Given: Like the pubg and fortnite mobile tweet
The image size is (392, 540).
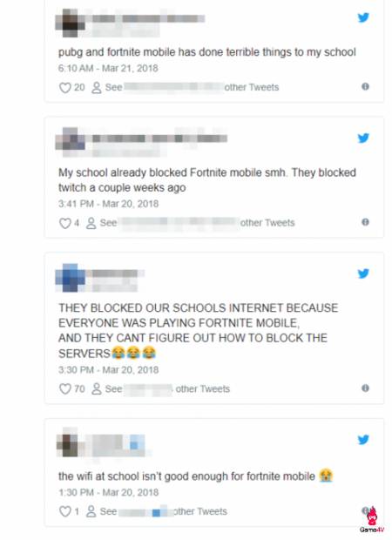Looking at the screenshot, I should (65, 87).
